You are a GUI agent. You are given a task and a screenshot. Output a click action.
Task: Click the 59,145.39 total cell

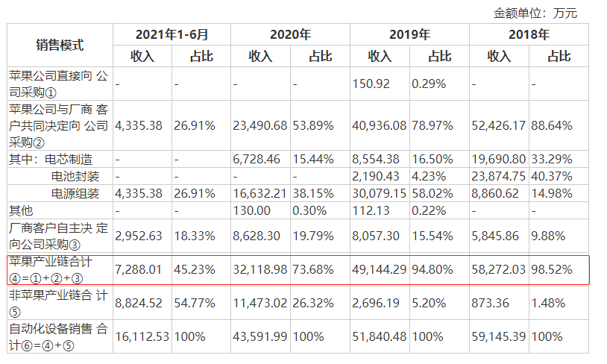[498, 336]
